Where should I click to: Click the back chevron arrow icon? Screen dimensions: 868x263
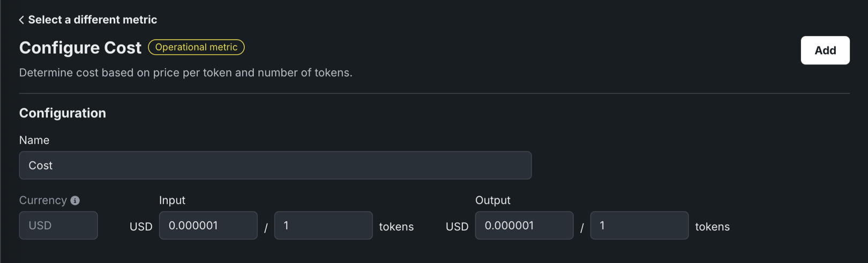21,20
